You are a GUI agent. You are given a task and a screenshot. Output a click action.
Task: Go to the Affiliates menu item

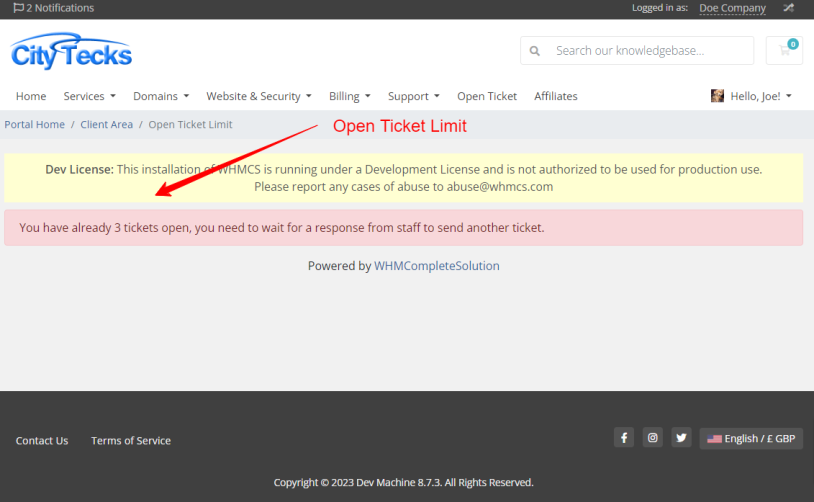point(555,96)
